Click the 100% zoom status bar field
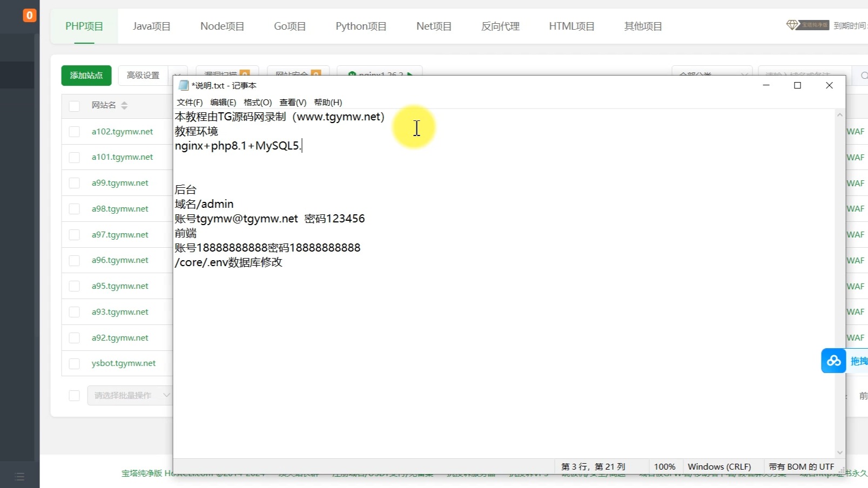868x488 pixels. click(664, 467)
